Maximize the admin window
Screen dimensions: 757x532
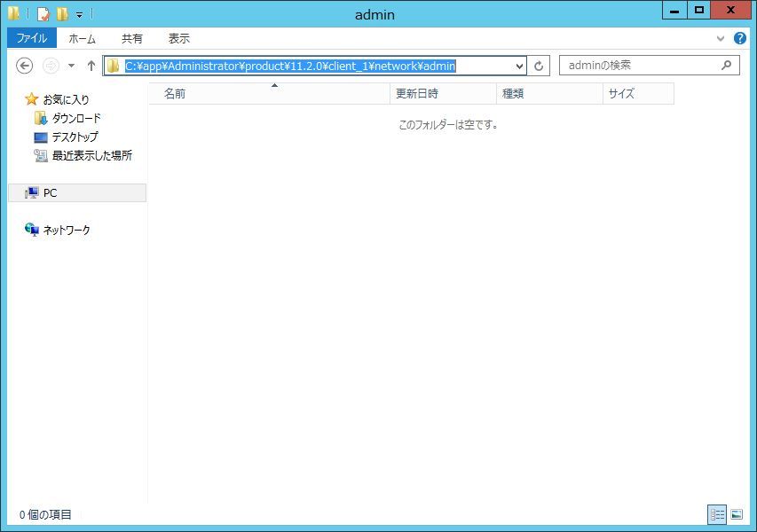tap(698, 10)
